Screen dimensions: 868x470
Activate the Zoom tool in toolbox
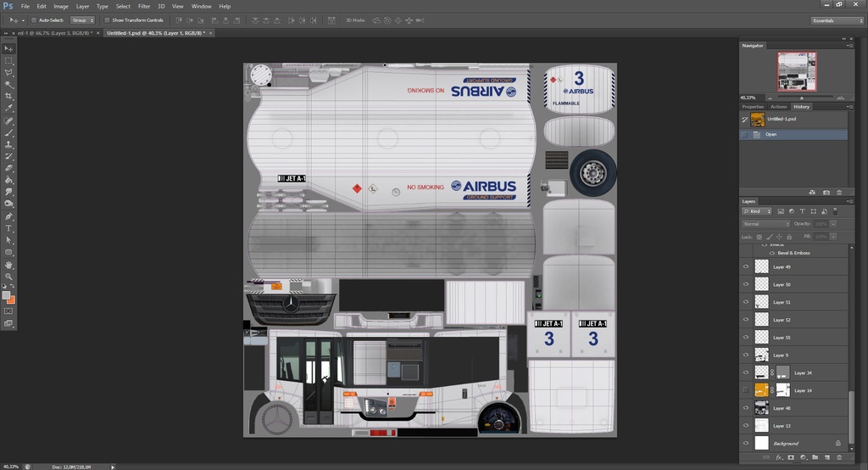click(x=9, y=277)
